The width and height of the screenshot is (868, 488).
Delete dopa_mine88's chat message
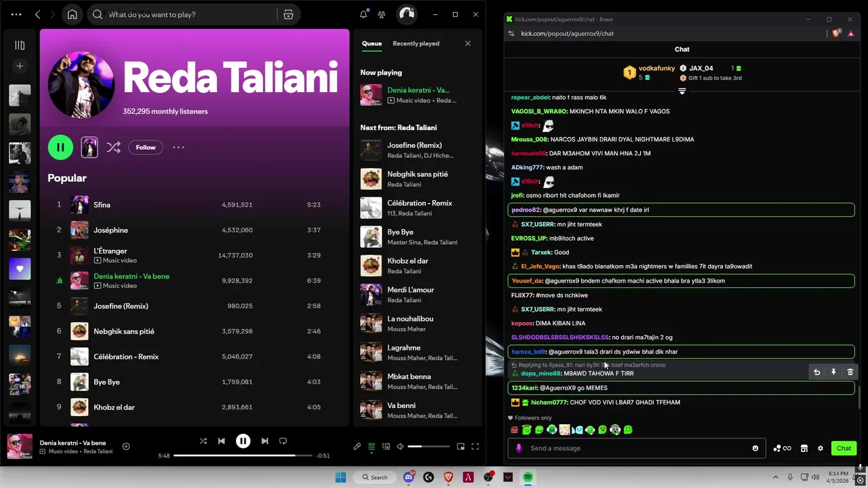pyautogui.click(x=850, y=371)
